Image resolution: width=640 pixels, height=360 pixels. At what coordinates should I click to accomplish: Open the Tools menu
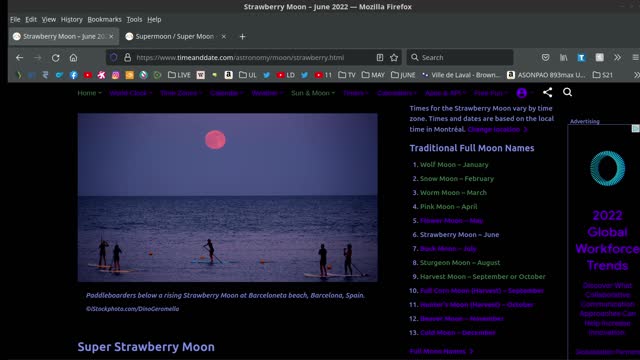(134, 20)
